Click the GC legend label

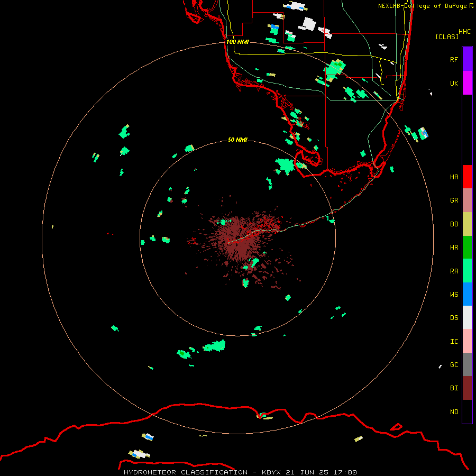(454, 364)
